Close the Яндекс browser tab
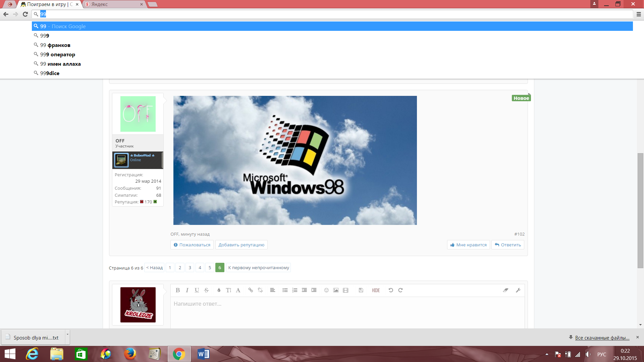 (x=142, y=4)
